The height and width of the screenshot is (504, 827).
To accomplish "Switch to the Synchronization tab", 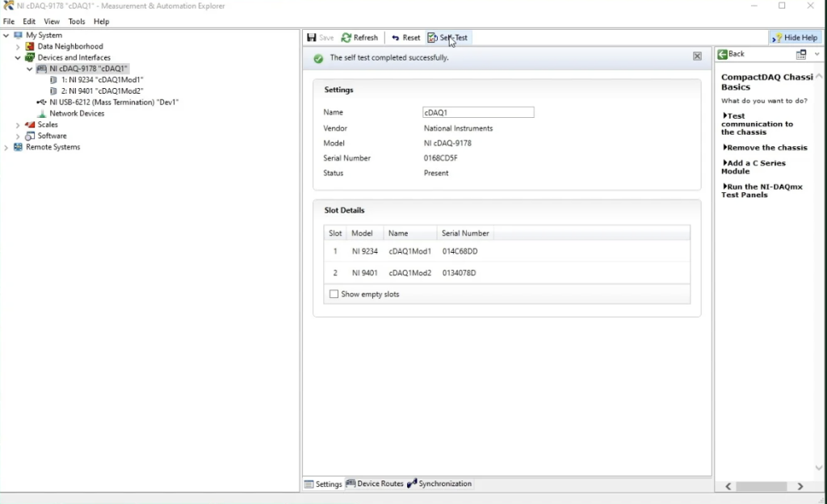I will pyautogui.click(x=439, y=484).
